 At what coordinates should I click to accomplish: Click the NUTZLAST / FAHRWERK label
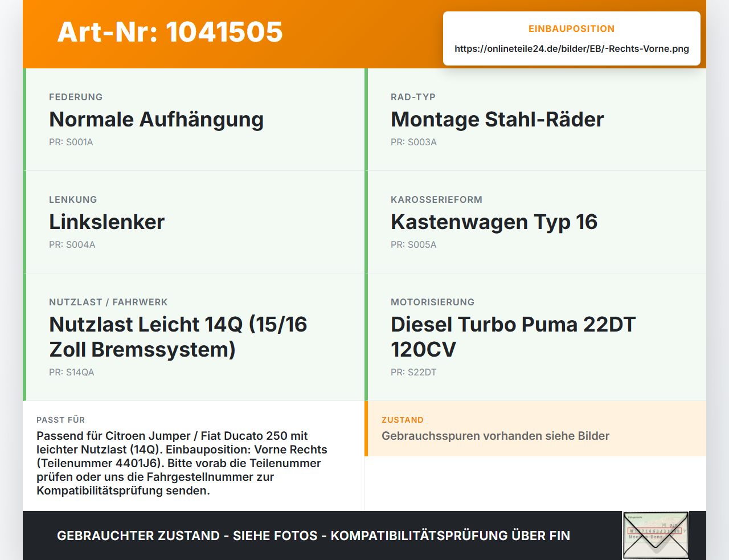pos(108,302)
